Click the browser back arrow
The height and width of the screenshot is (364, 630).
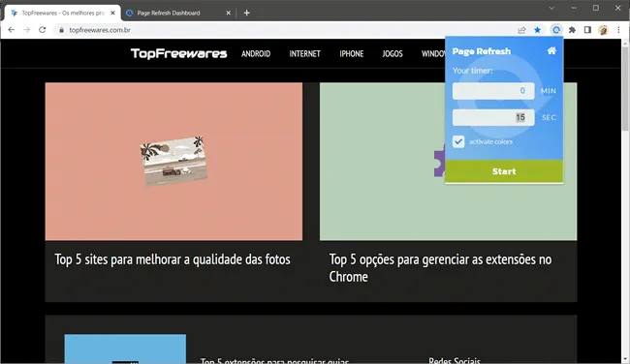[12, 30]
